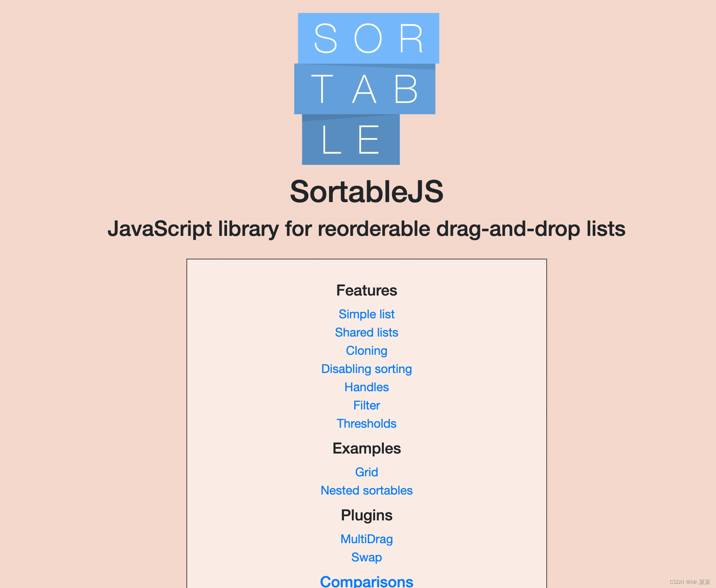
Task: Go to Shared lists section
Action: [366, 332]
